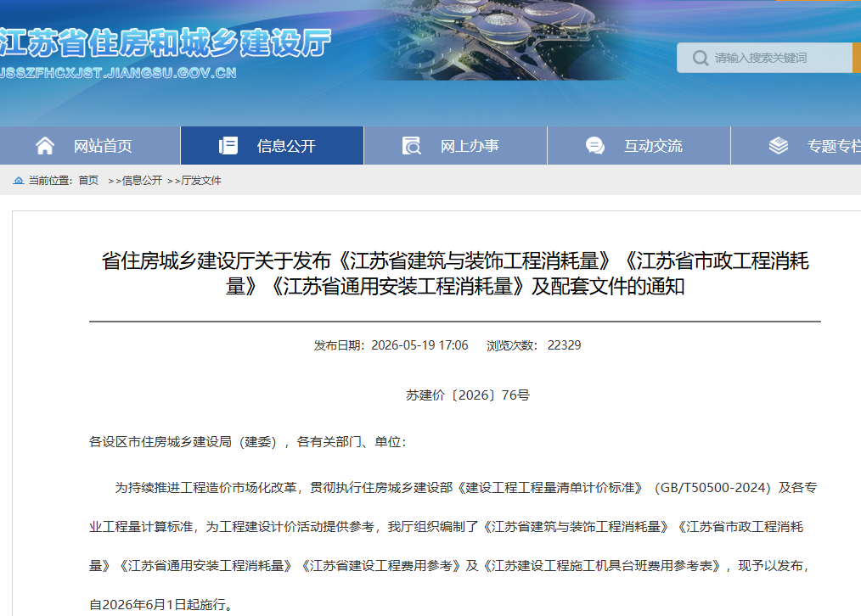Click the 江苏省住房和城乡建设厅 site logo

[166, 42]
